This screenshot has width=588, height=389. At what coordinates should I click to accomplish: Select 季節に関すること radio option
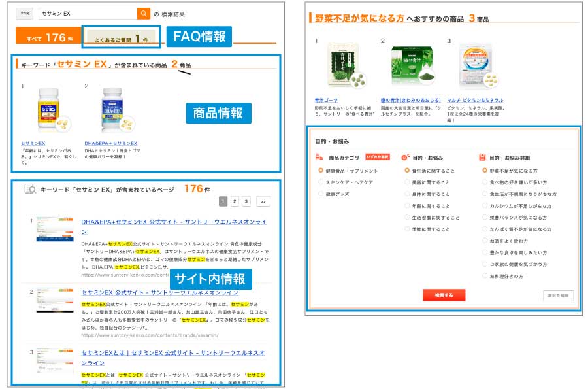click(407, 229)
